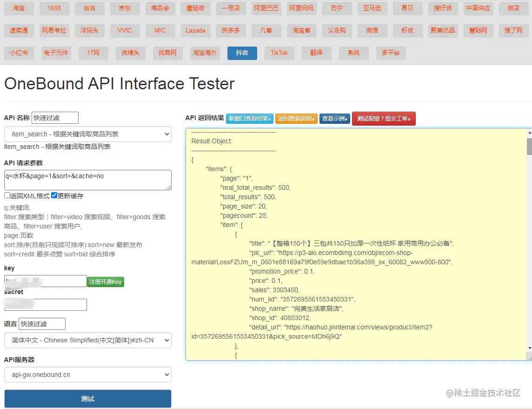Viewport: 532px width, 409px height.
Task: Open the 聚美优品 tab
Action: coord(443,31)
